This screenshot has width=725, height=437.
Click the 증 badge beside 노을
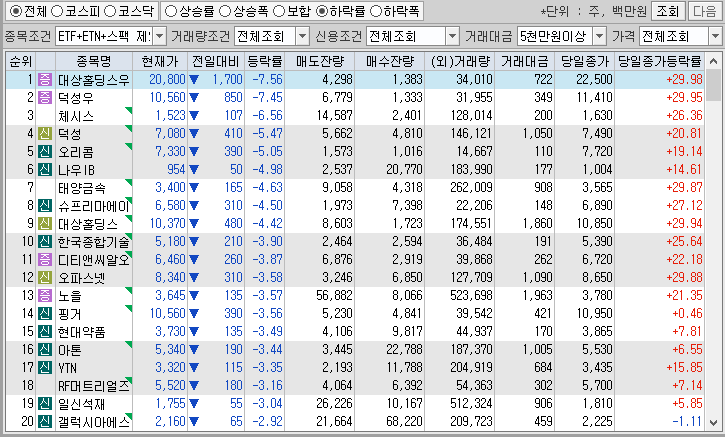[45, 296]
